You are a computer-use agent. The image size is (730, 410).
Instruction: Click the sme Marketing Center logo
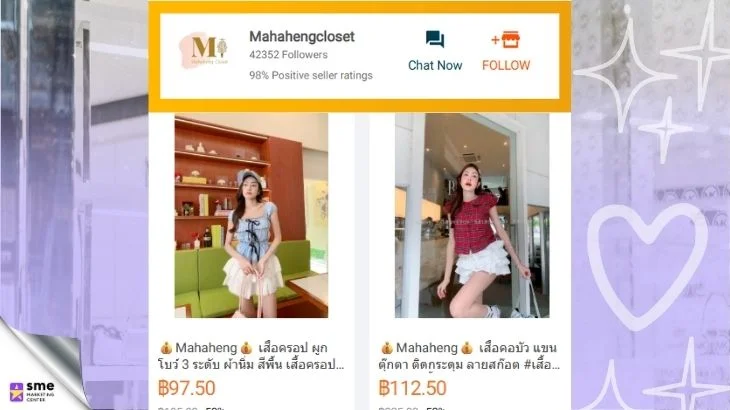pos(32,392)
